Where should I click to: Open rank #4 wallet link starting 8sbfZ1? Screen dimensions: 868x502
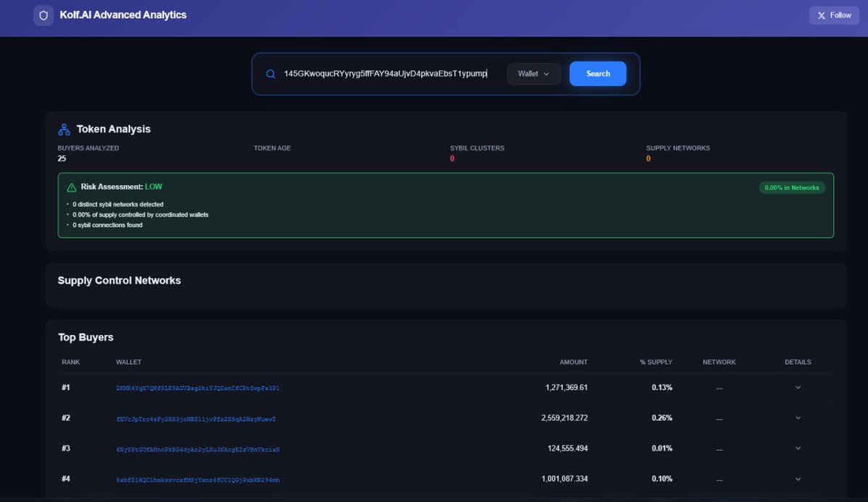tap(197, 480)
